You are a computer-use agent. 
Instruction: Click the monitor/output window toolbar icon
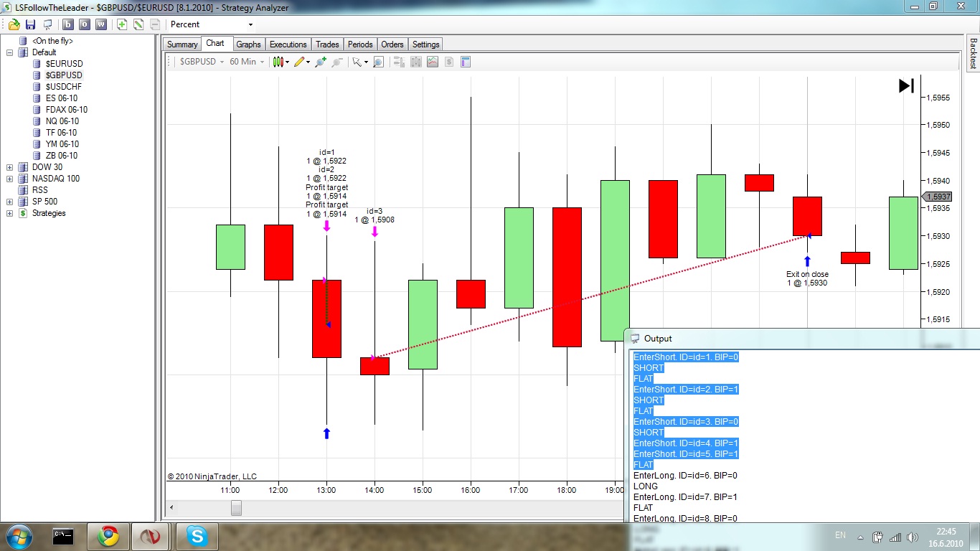(47, 24)
